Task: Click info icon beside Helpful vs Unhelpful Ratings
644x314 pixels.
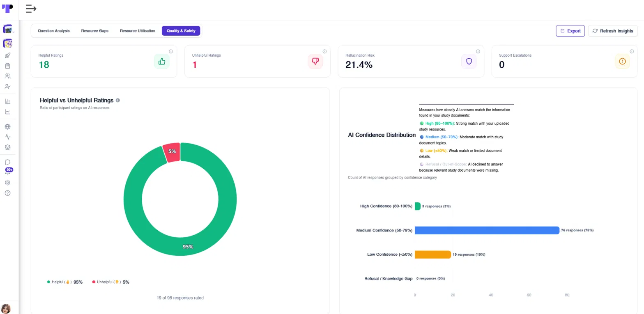Action: click(x=118, y=100)
